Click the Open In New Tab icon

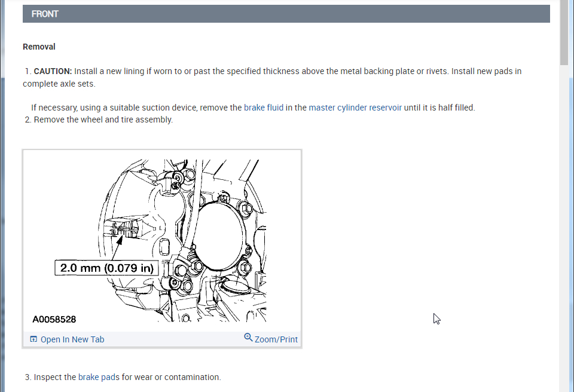[x=33, y=339]
